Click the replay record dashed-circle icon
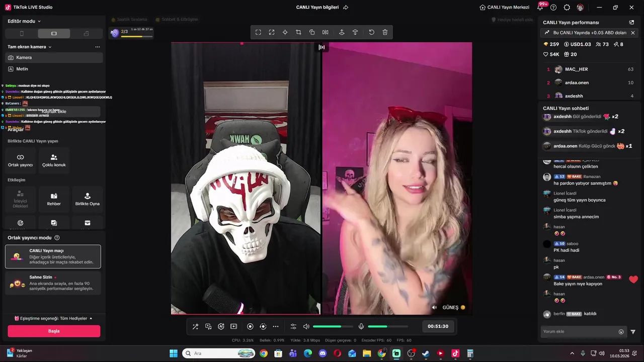The width and height of the screenshot is (644, 362). point(263,326)
